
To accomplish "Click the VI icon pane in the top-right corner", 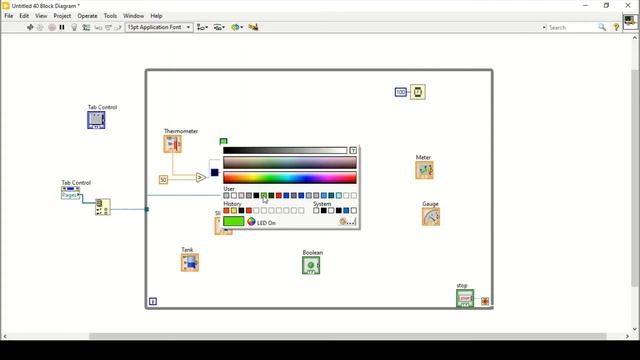I will [x=630, y=22].
